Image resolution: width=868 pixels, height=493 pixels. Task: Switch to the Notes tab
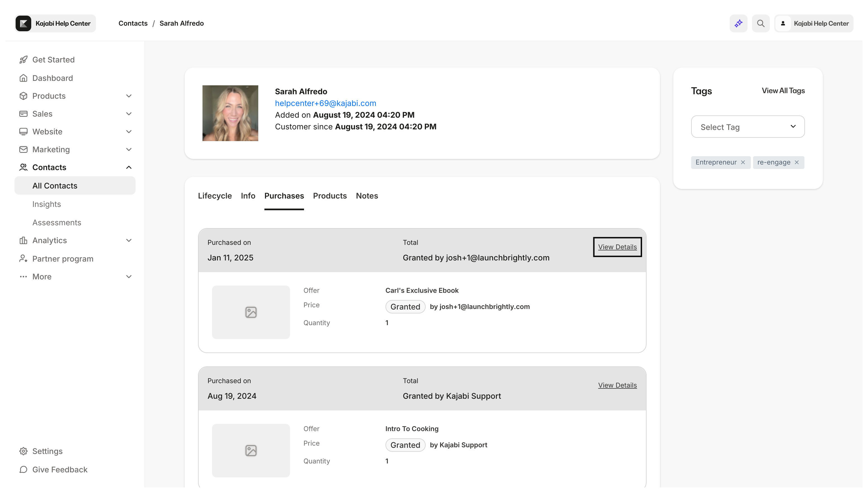tap(367, 196)
